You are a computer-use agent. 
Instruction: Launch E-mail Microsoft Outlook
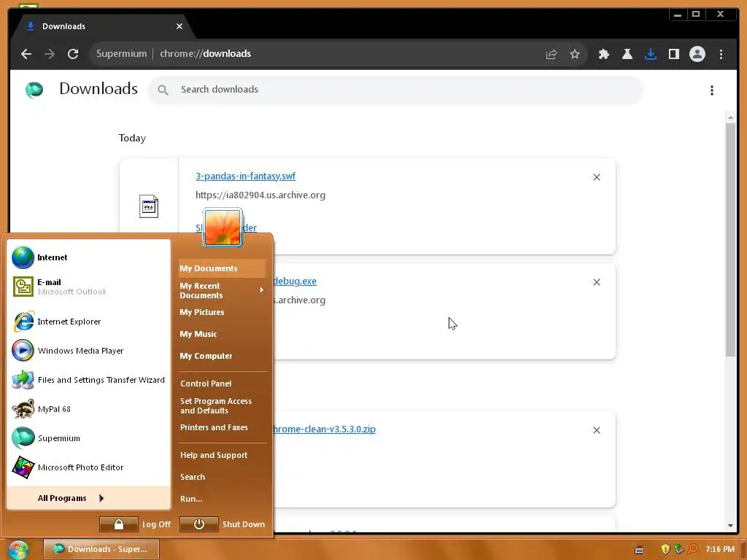[88, 287]
